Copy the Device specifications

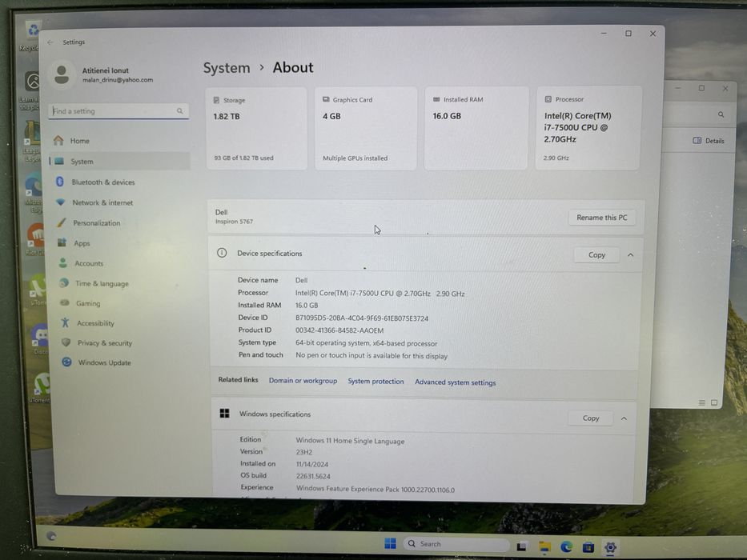596,254
